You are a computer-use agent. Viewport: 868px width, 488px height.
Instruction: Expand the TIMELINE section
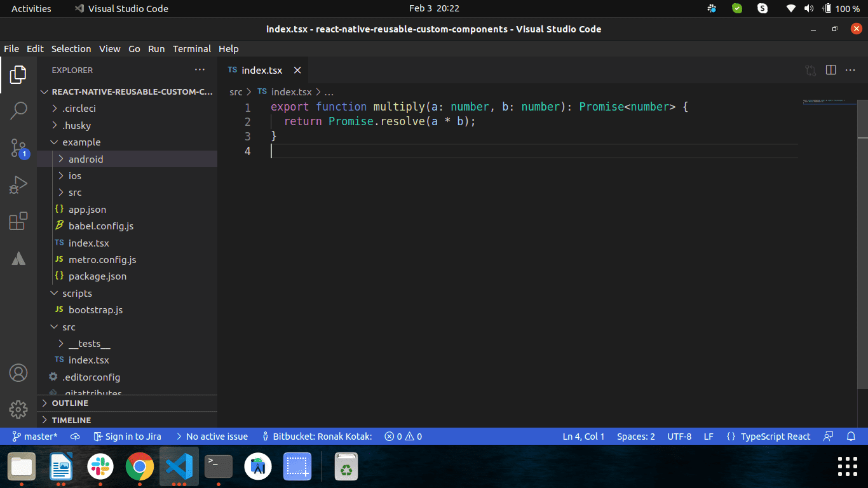(x=71, y=420)
